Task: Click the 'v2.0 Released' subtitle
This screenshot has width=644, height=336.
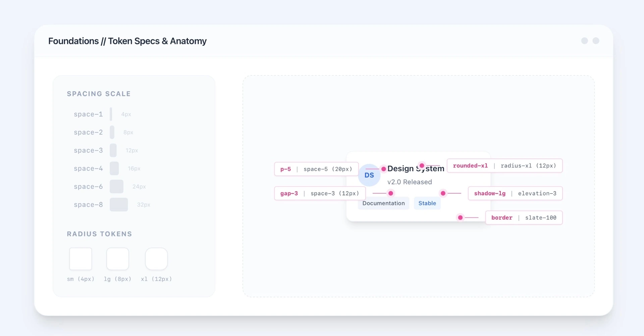Action: pyautogui.click(x=410, y=182)
